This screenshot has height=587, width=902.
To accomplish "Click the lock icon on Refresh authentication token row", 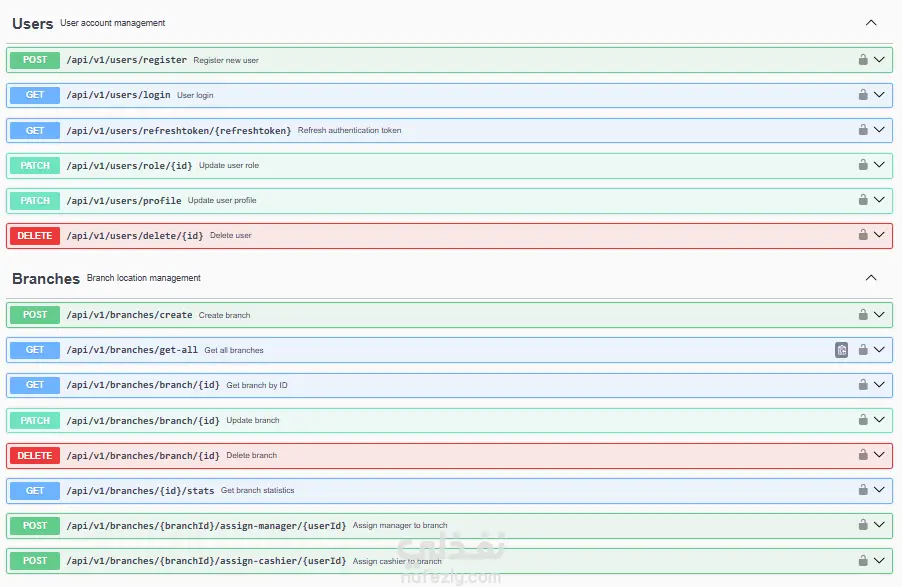I will [862, 130].
